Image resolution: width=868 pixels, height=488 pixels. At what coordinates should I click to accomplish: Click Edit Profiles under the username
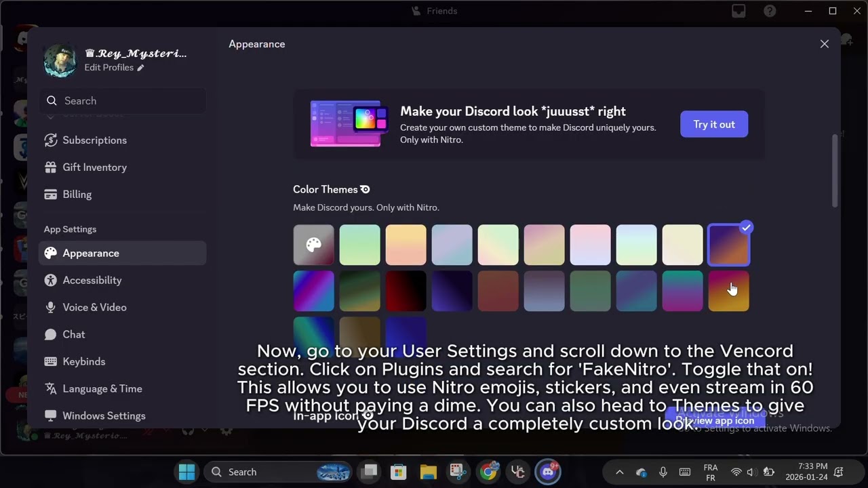click(114, 68)
